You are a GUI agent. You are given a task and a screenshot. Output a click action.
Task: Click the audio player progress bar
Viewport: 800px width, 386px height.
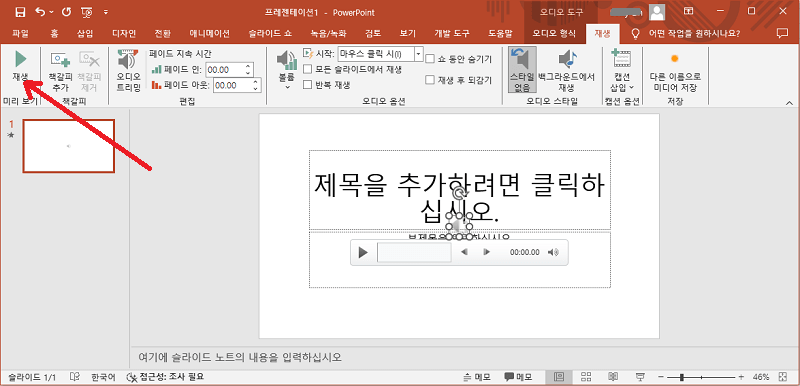(x=414, y=252)
